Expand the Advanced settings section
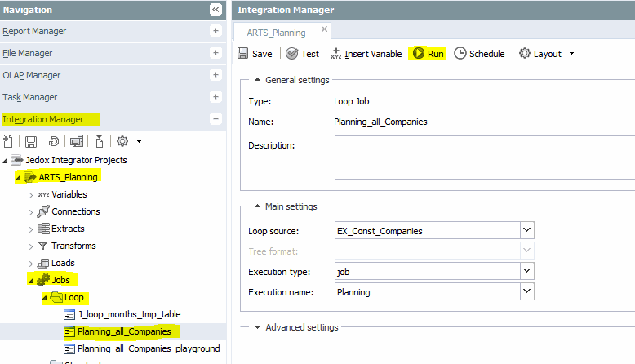The image size is (635, 364). point(257,327)
